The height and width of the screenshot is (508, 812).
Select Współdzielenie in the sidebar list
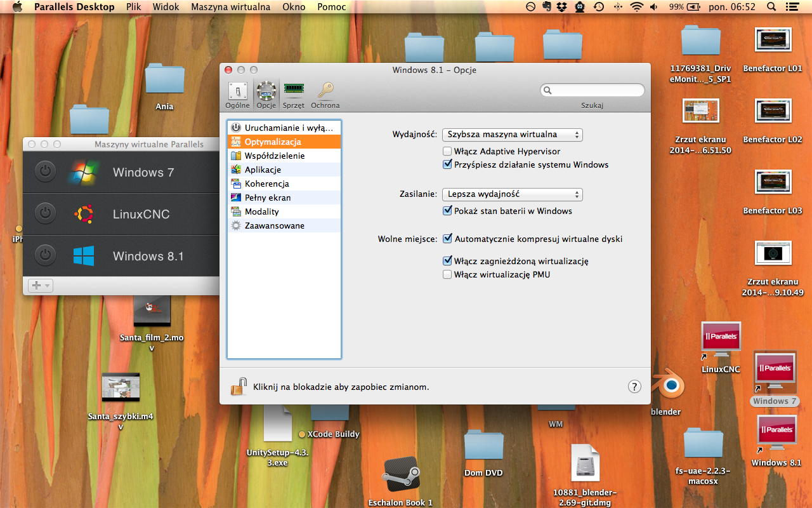pos(275,156)
